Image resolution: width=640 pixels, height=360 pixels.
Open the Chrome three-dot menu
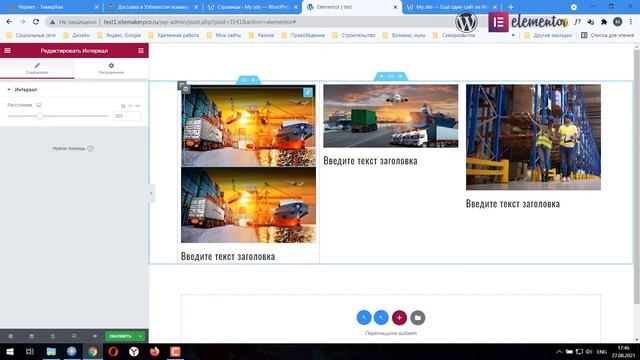pyautogui.click(x=631, y=22)
